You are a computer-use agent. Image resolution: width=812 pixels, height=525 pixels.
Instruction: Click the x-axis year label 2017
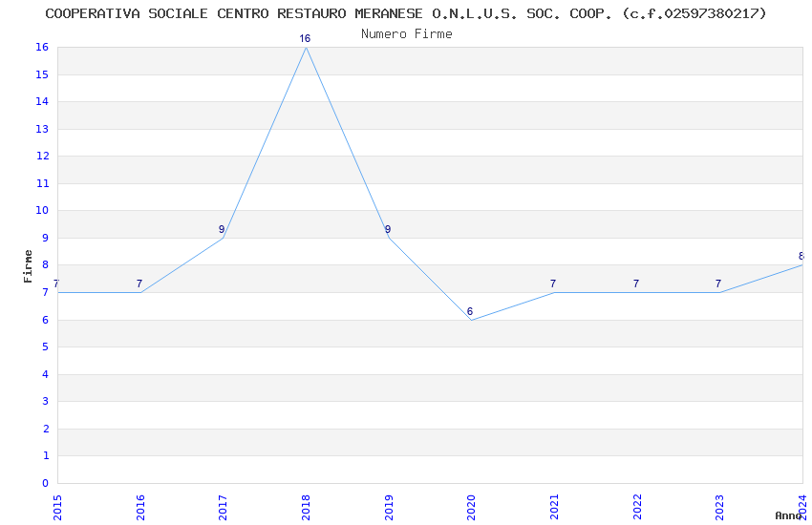pyautogui.click(x=224, y=508)
